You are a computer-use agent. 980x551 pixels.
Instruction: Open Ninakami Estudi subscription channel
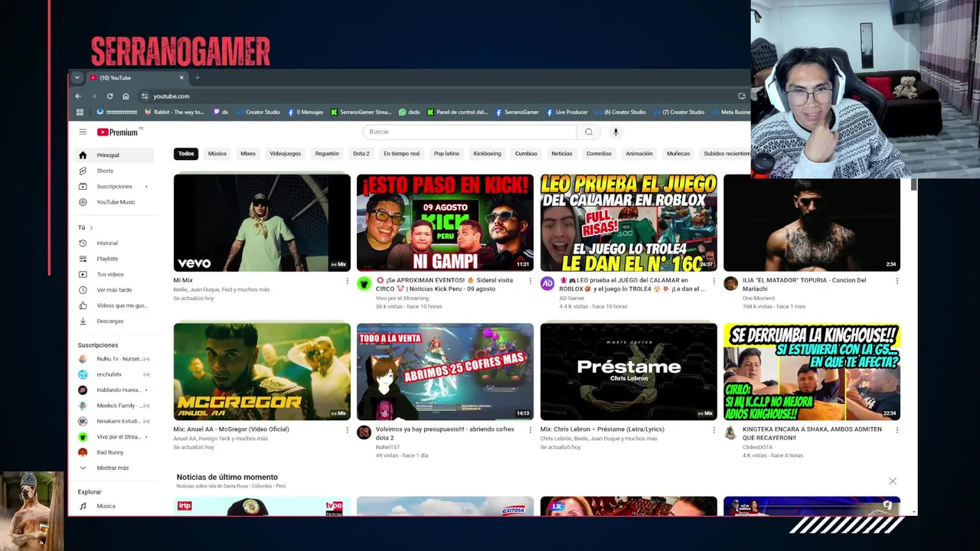(x=113, y=421)
